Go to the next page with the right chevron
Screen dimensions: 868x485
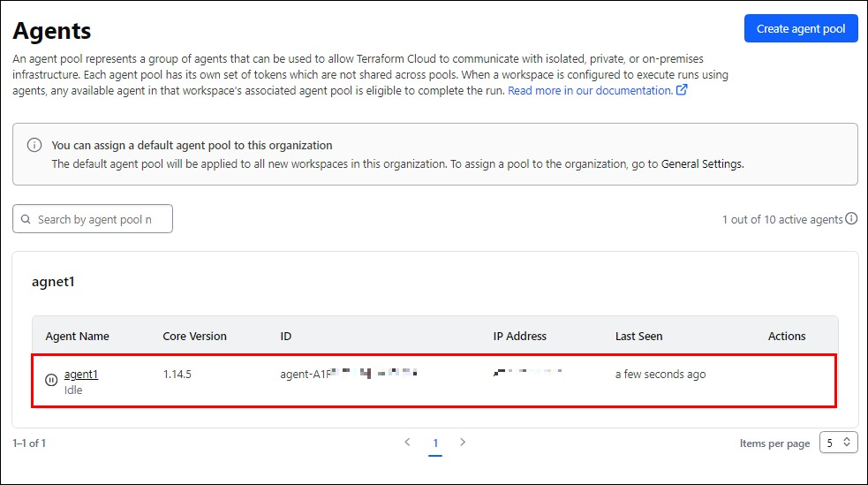463,442
